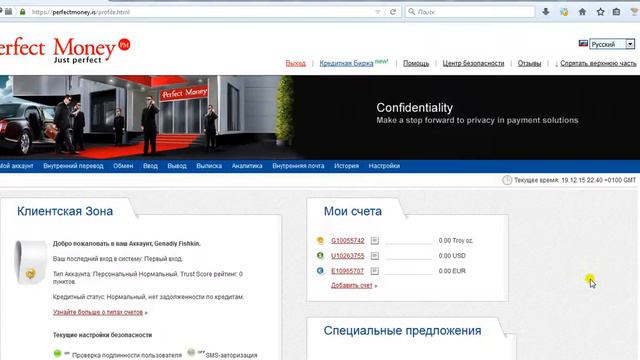
Task: Click the Клиентская Зона heading
Action: (65, 211)
